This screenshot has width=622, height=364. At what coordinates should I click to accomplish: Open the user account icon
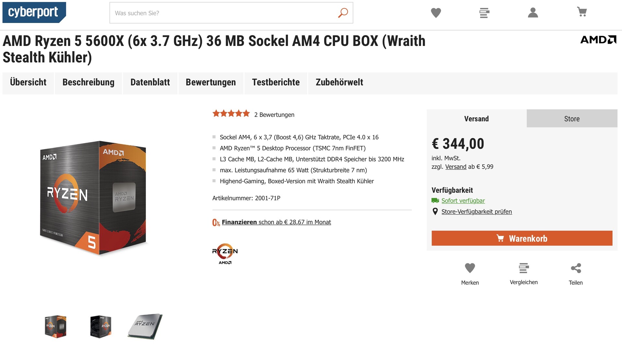click(533, 13)
